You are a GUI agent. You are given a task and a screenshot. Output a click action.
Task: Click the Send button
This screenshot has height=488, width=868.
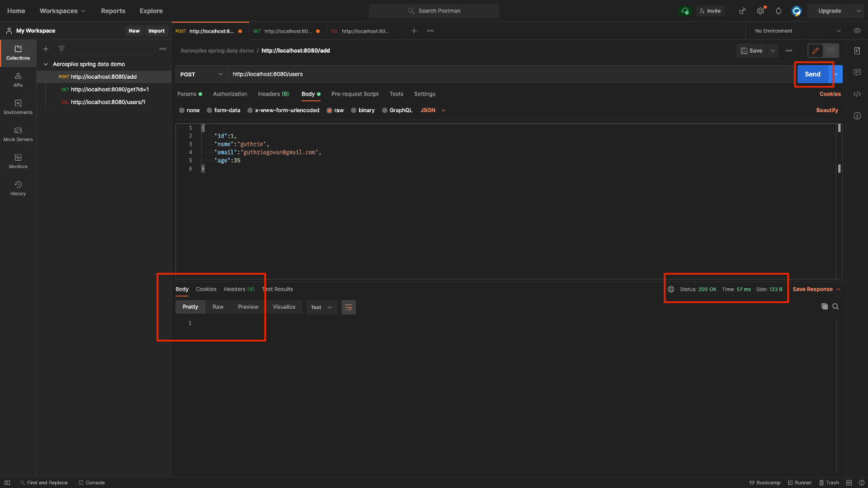click(812, 74)
